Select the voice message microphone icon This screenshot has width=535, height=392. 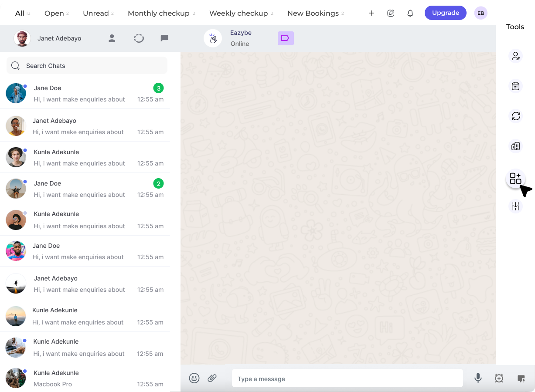coord(478,378)
